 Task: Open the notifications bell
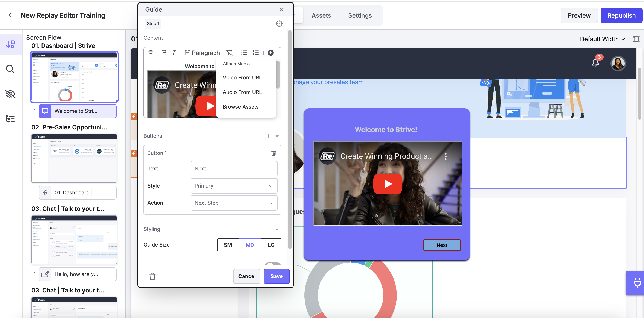(595, 62)
